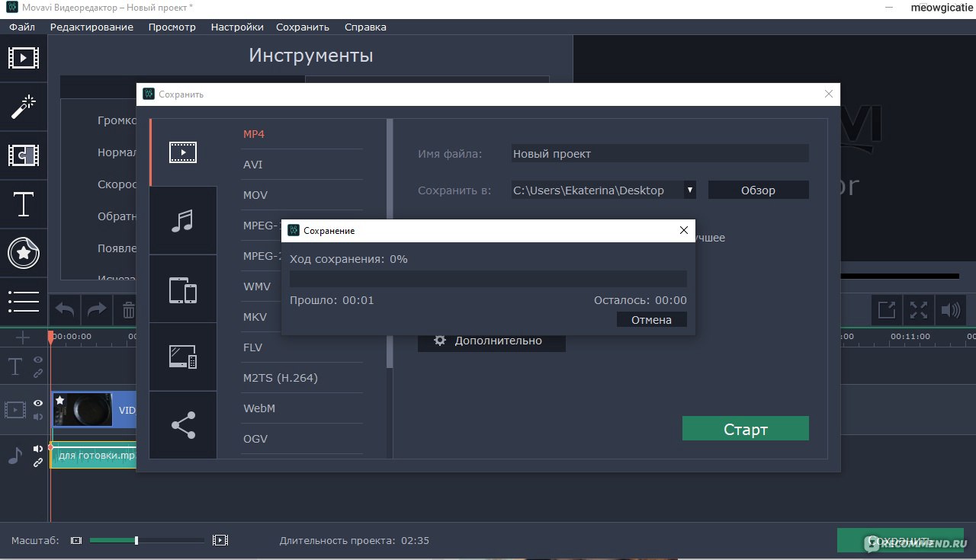Click the Обзор browse button
976x560 pixels.
pyautogui.click(x=758, y=190)
